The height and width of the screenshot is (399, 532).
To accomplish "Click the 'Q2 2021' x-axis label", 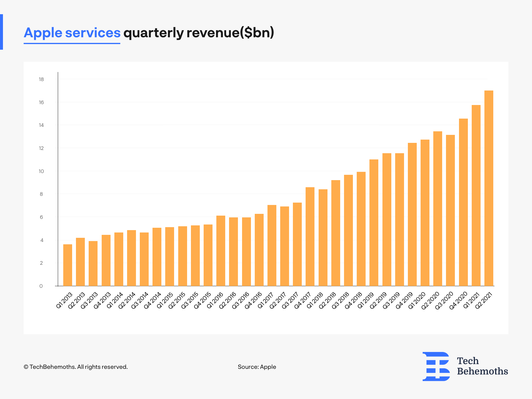I will [484, 301].
